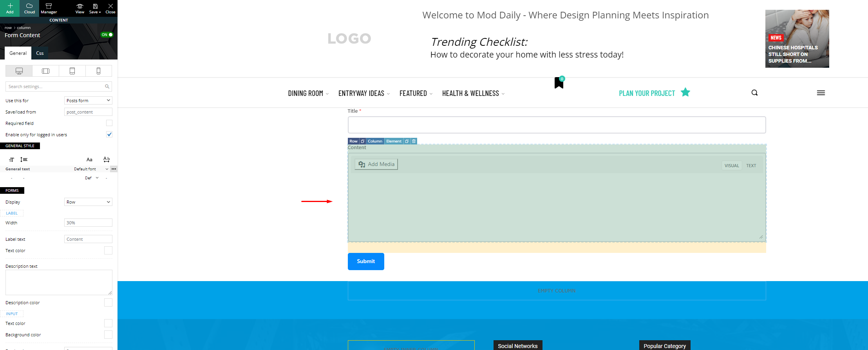This screenshot has height=350, width=868.
Task: Click the bookmark icon with badge
Action: [559, 83]
